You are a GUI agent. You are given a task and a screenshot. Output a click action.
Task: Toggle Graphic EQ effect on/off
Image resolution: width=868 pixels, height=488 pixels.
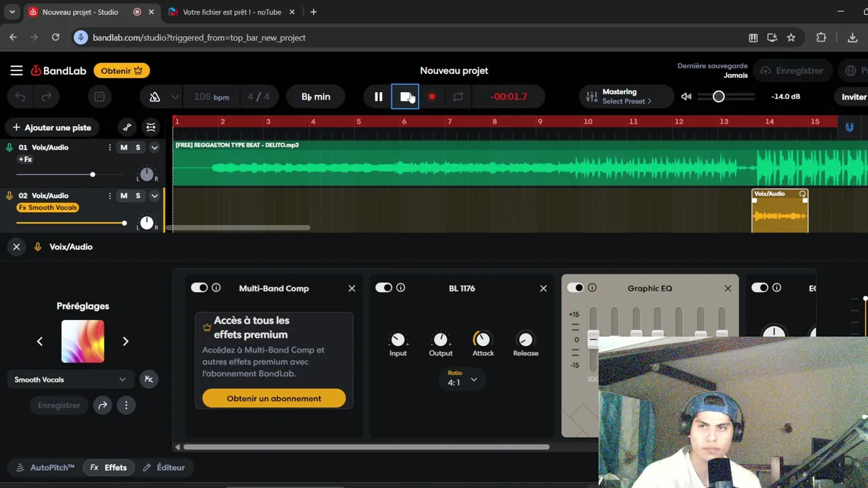point(575,288)
